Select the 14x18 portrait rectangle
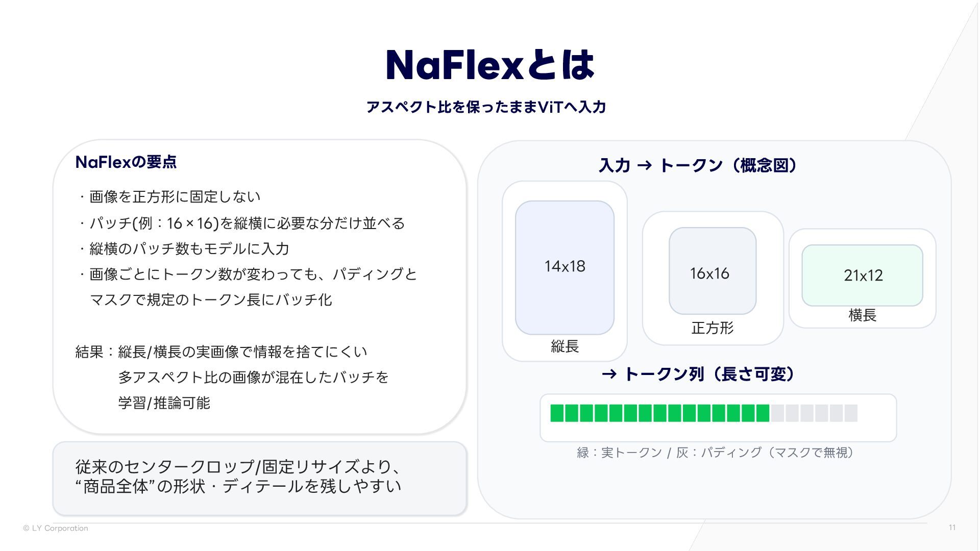The height and width of the screenshot is (551, 980). coord(565,267)
